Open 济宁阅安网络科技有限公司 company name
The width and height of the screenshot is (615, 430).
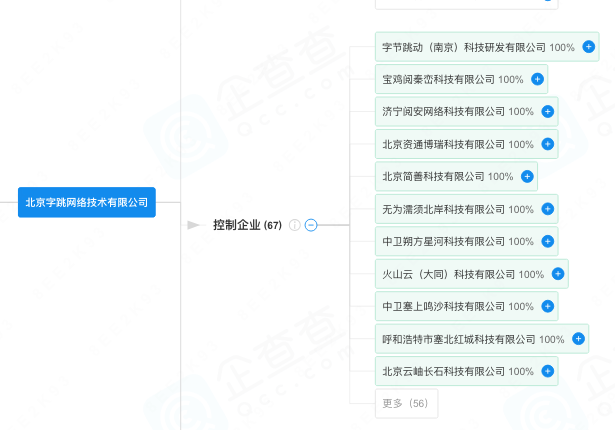444,112
